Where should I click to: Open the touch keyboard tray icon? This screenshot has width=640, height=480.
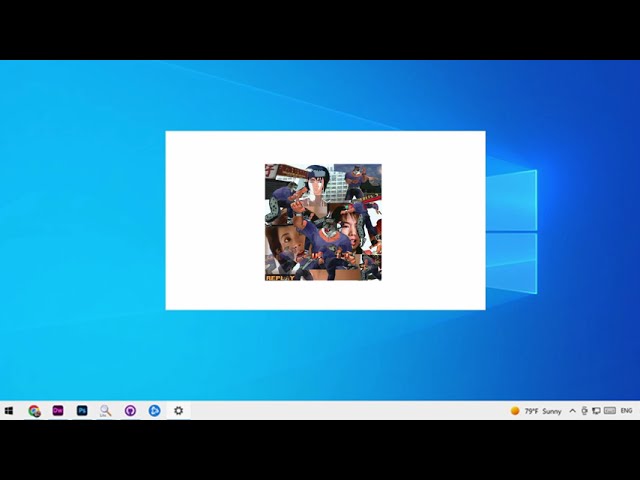(x=610, y=411)
